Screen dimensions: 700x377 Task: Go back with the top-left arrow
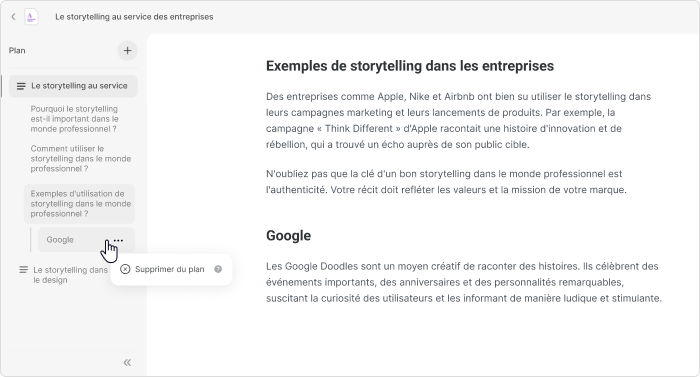(x=13, y=17)
